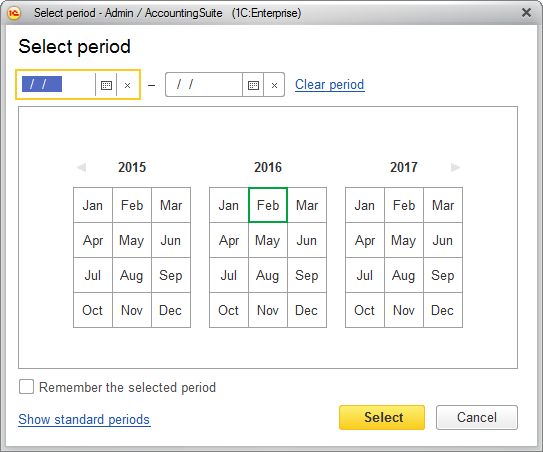The width and height of the screenshot is (543, 452).
Task: Open calendar picker for start date
Action: [106, 85]
